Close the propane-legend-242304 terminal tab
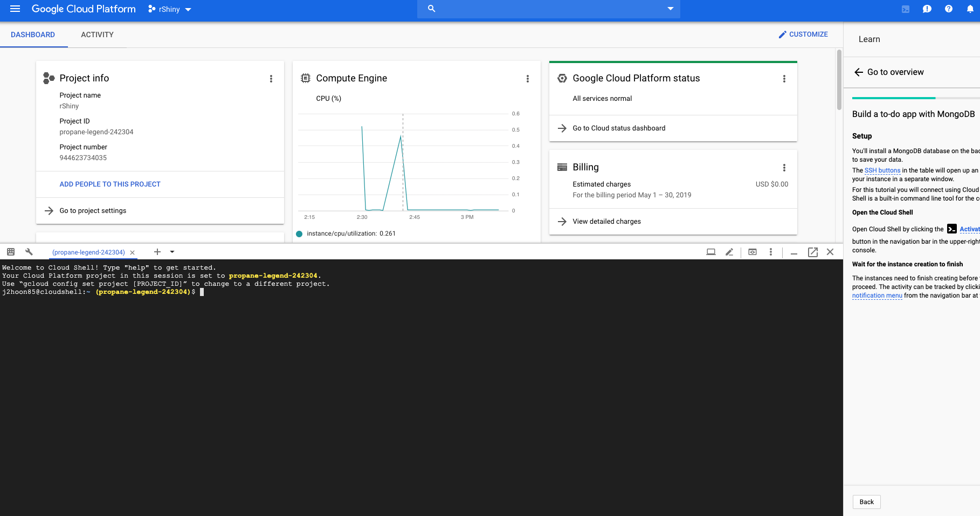980x516 pixels. (x=132, y=252)
